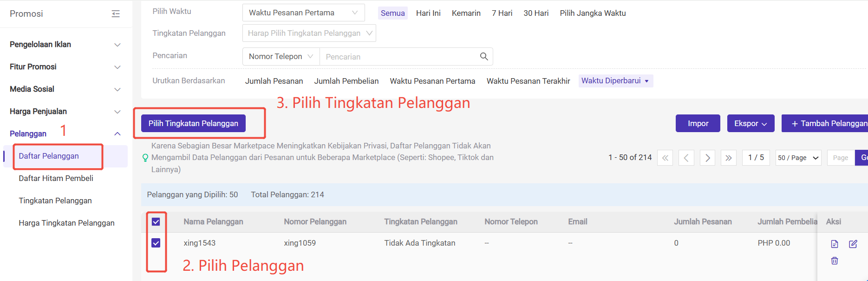The width and height of the screenshot is (868, 281).
Task: Open Daftar Hitam Pembeli menu item
Action: (56, 178)
